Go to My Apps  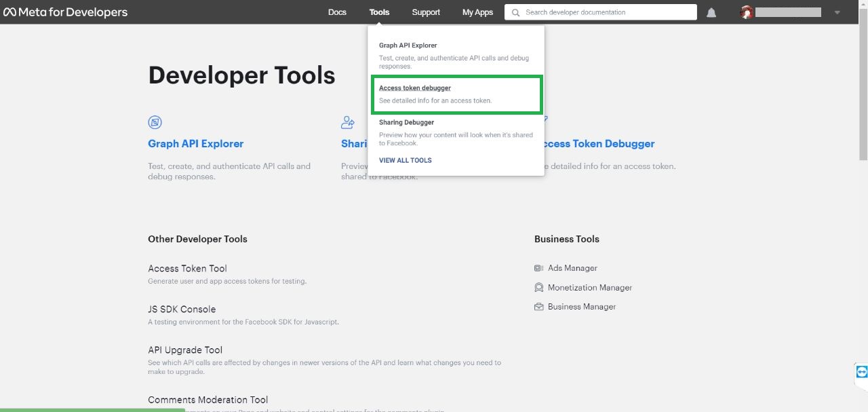(477, 12)
